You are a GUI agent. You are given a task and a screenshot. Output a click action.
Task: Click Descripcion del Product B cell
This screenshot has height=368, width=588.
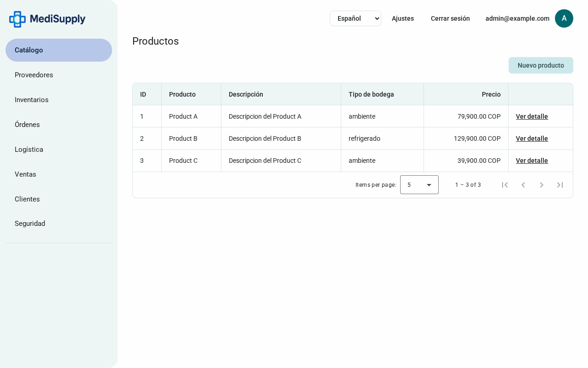tap(281, 138)
